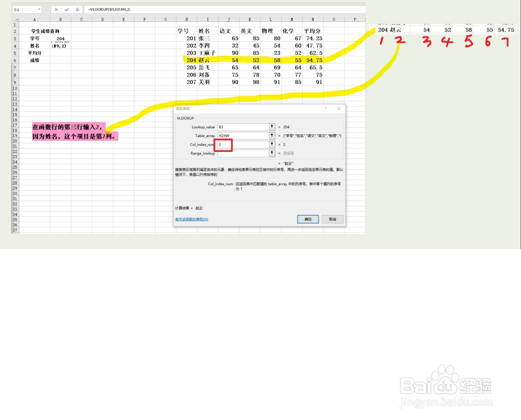Click the formula bar with VLOOKUP formula

click(225, 10)
